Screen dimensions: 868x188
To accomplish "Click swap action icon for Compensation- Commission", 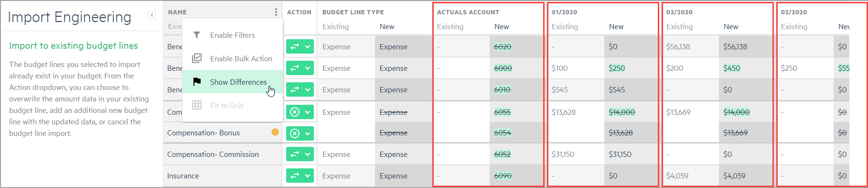I will pyautogui.click(x=295, y=154).
